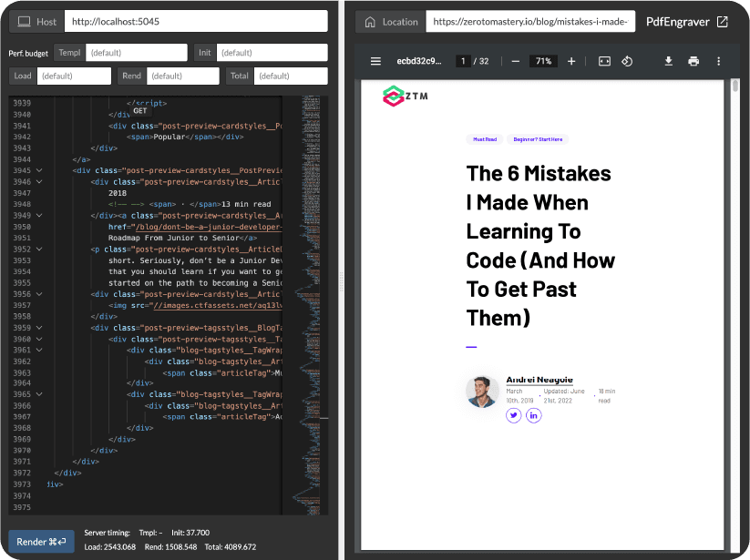Click the Templ: – timing value
This screenshot has height=560, width=750.
coord(150,533)
